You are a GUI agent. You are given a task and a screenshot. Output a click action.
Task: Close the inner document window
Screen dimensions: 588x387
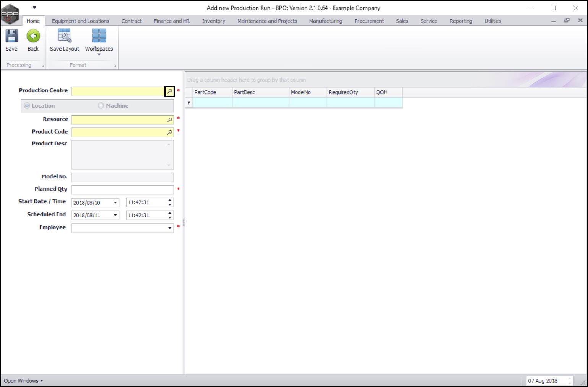[580, 21]
